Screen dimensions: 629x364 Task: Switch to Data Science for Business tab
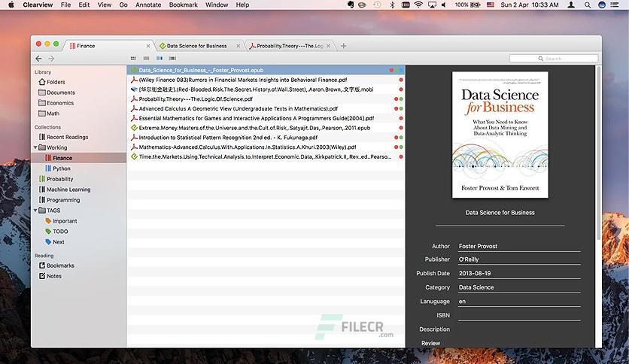(196, 46)
